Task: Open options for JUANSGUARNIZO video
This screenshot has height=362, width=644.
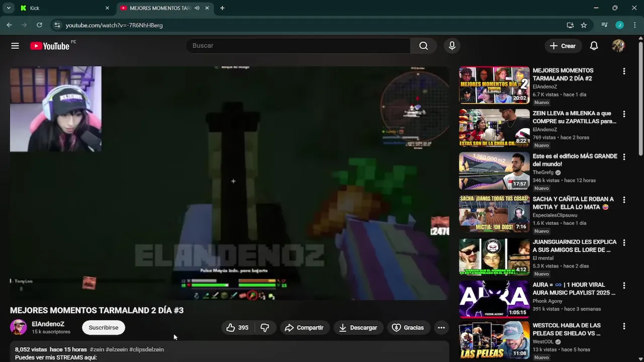Action: 624,242
